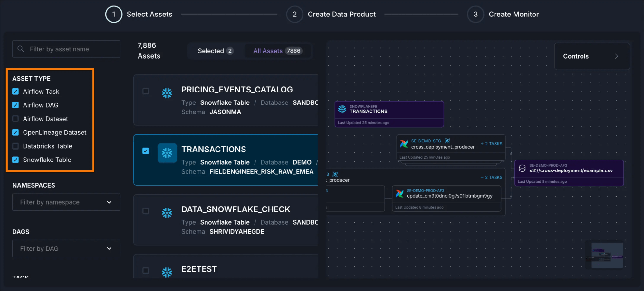The width and height of the screenshot is (644, 291).
Task: Click Airflow pinwheel icon on cross_deployment_producer node
Action: pyautogui.click(x=404, y=144)
